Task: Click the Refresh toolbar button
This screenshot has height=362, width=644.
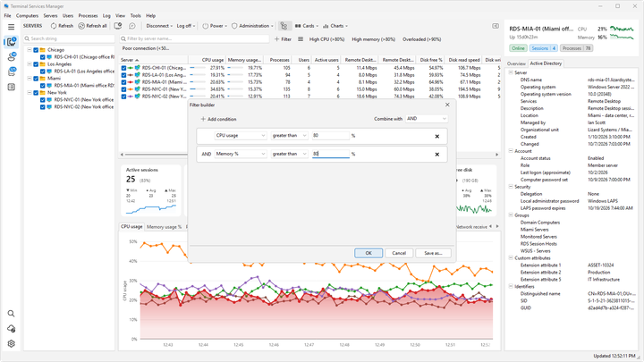Action: pyautogui.click(x=62, y=26)
